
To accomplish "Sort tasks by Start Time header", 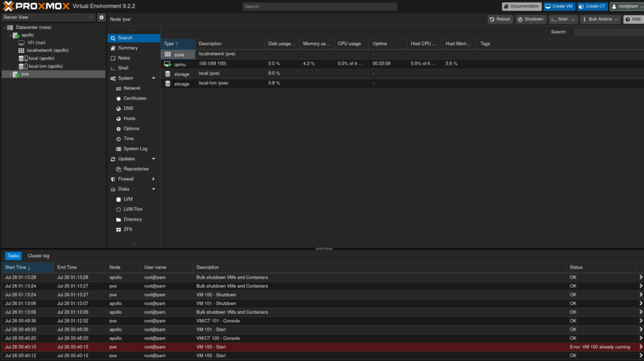I will tap(28, 267).
